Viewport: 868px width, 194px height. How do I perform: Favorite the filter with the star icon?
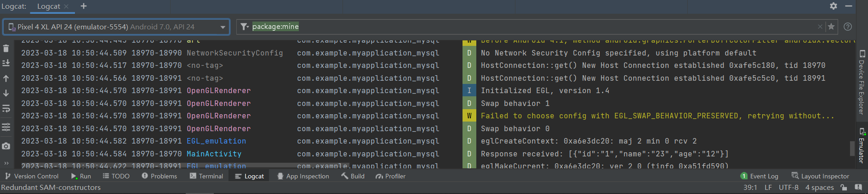tap(831, 27)
